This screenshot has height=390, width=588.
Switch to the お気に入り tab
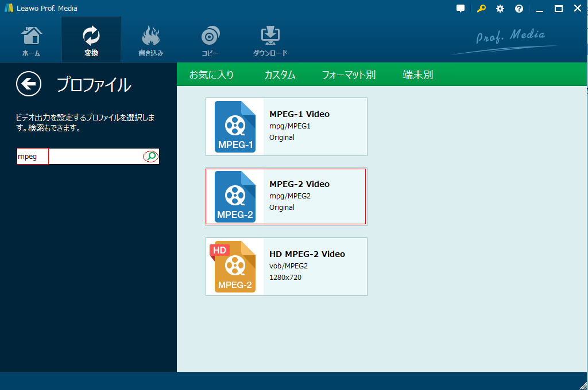212,75
